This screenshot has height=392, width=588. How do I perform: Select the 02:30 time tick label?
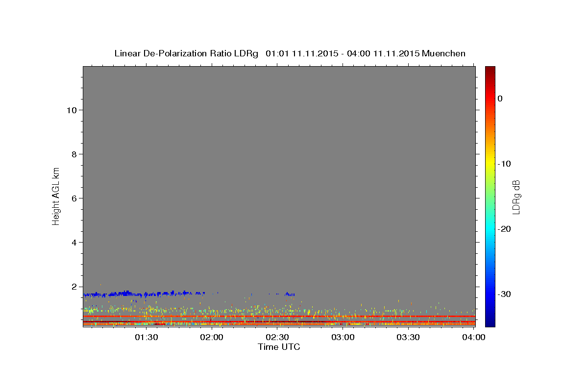point(277,337)
